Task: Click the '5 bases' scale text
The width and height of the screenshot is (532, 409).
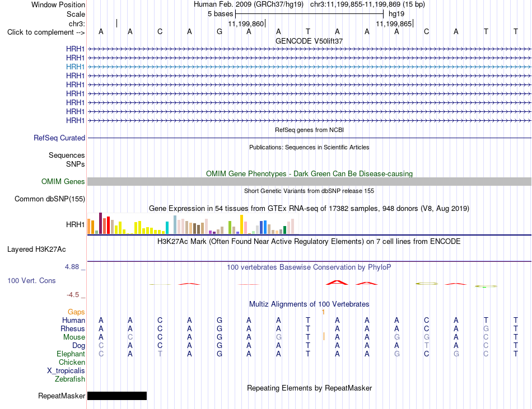Action: (x=220, y=14)
